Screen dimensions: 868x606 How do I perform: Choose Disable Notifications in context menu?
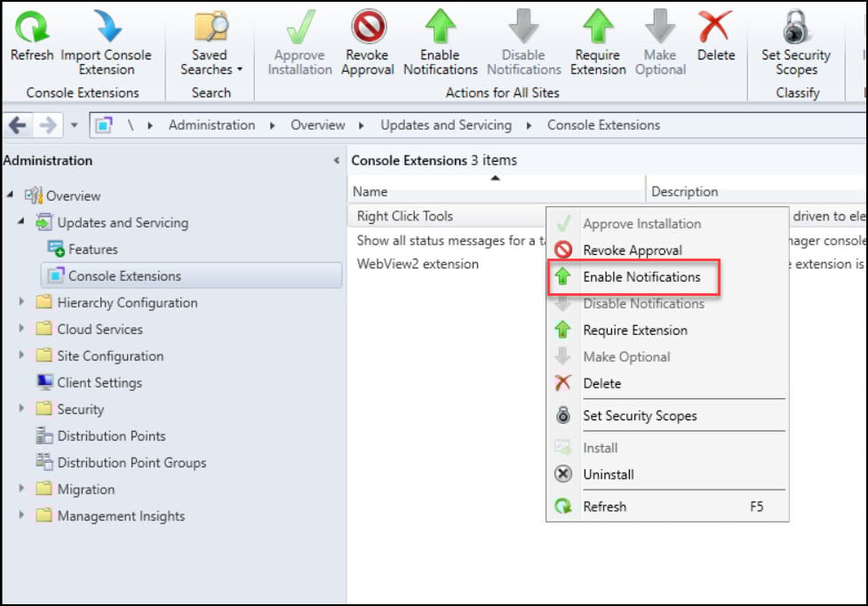pos(667,303)
